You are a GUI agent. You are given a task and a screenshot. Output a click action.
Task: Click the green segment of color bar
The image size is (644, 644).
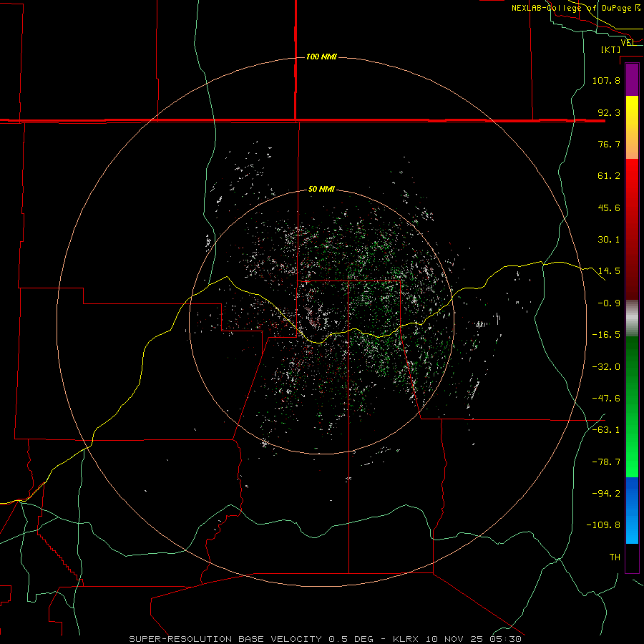(632, 406)
